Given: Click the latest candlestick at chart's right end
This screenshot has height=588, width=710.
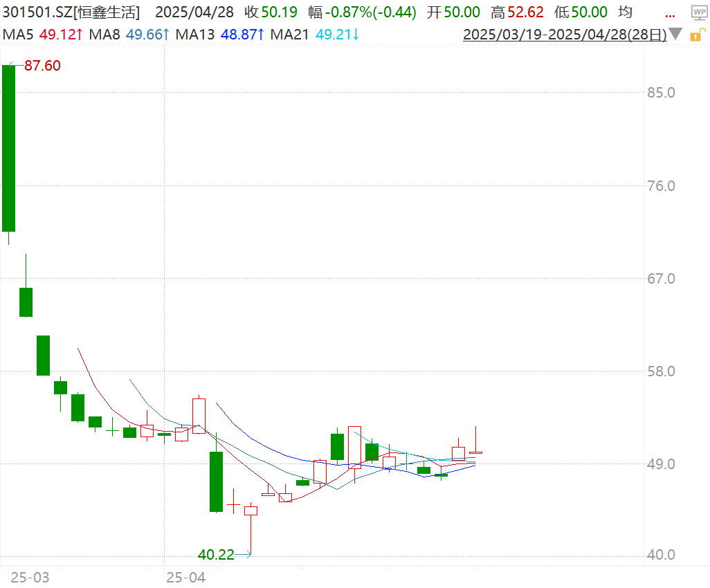Looking at the screenshot, I should [x=475, y=452].
